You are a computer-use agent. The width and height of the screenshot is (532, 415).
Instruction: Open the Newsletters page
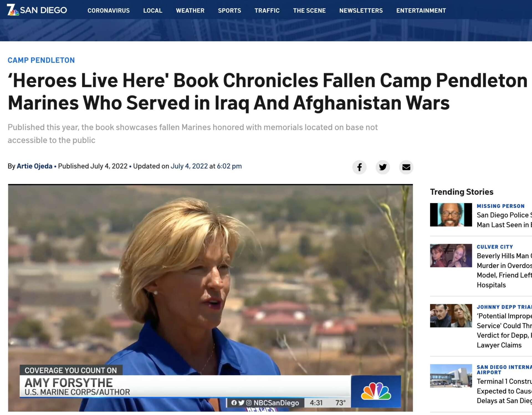click(361, 11)
